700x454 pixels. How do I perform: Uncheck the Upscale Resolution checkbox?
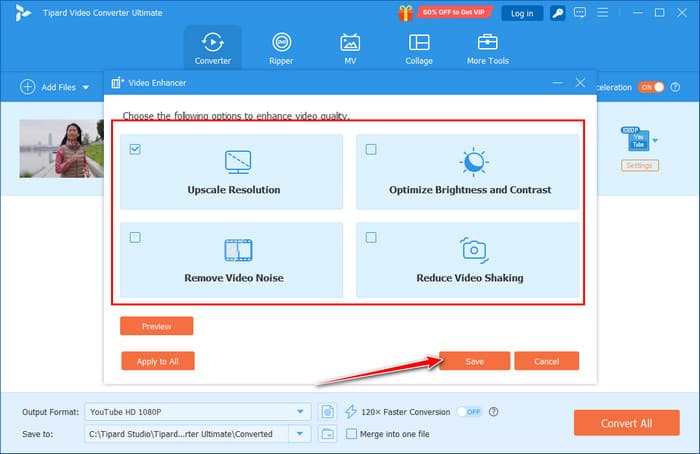pyautogui.click(x=135, y=150)
